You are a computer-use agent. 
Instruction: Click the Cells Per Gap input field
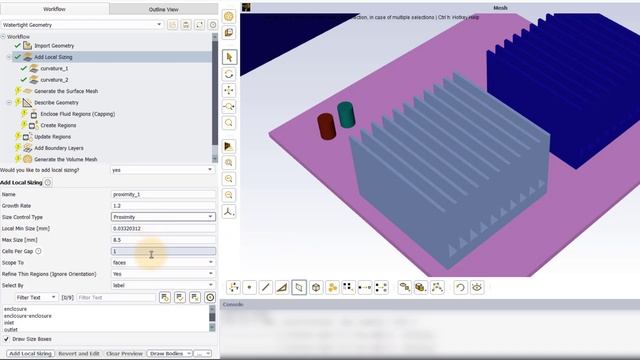[x=163, y=251]
